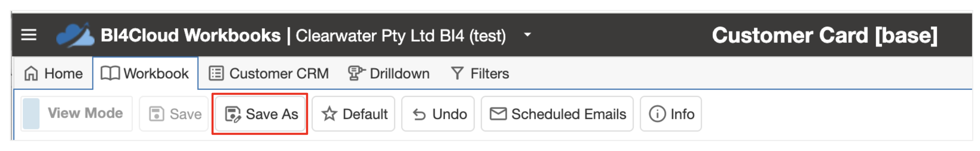Click the Save button
Screen dimensions: 980x151
pyautogui.click(x=174, y=114)
